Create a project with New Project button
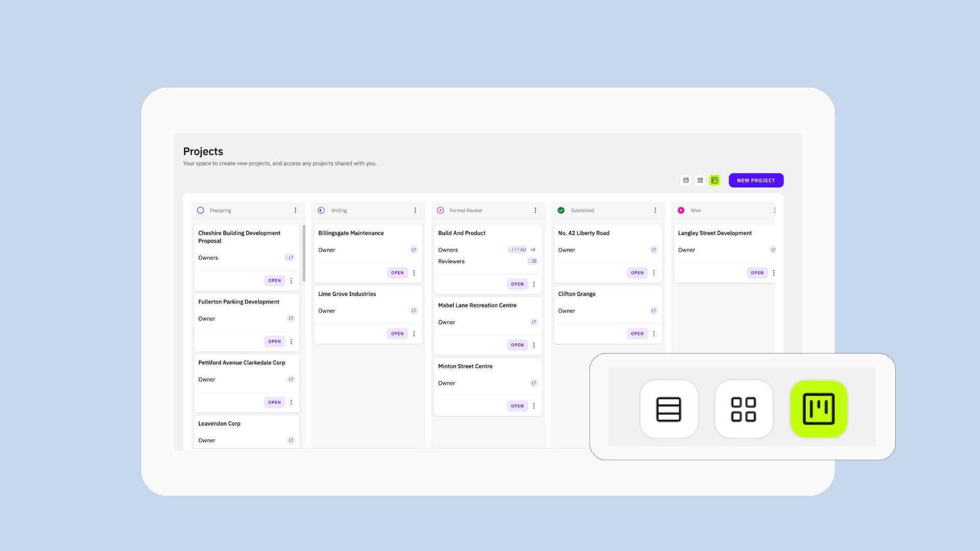The width and height of the screenshot is (980, 551). coord(756,180)
